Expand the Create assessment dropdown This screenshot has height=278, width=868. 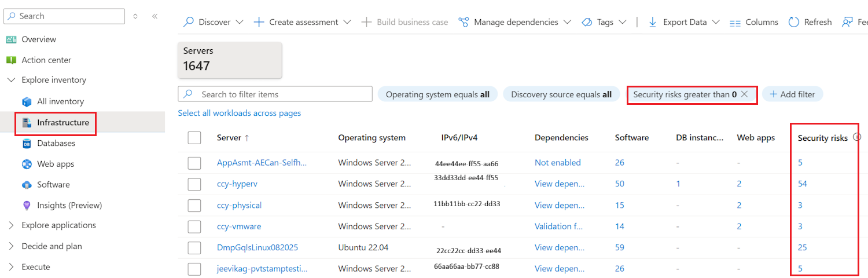(347, 22)
